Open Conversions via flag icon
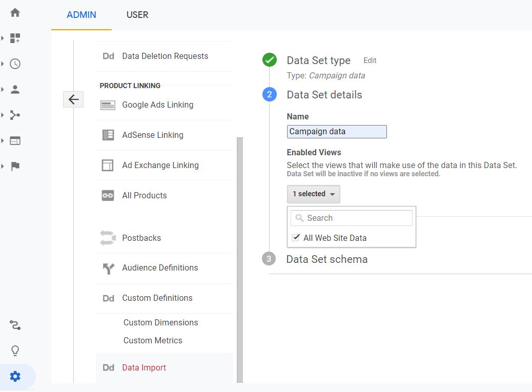The height and width of the screenshot is (392, 532). point(14,166)
